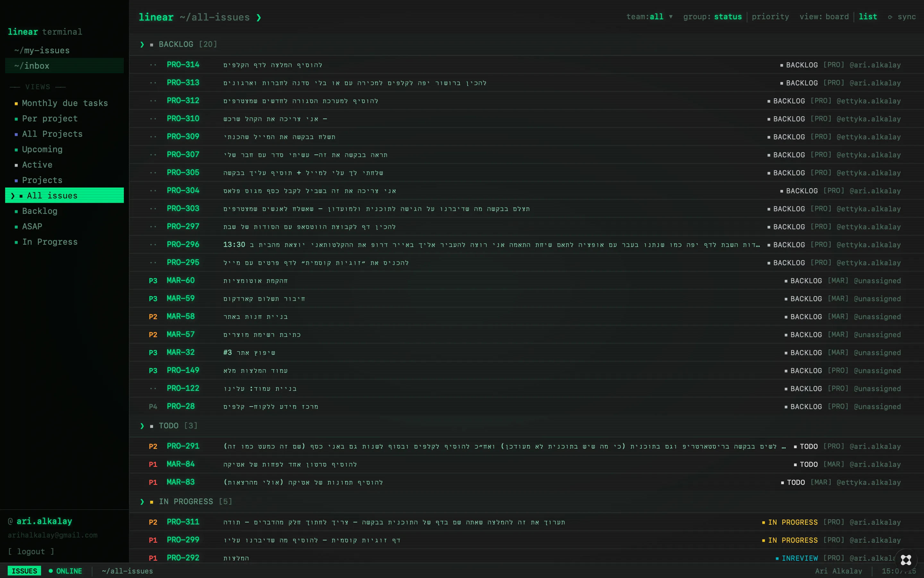This screenshot has width=924, height=578.
Task: Open issue PRO-312
Action: (x=526, y=101)
